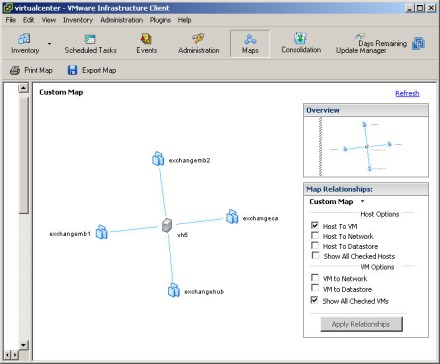Open the Consolidation toolbar icon

point(300,39)
